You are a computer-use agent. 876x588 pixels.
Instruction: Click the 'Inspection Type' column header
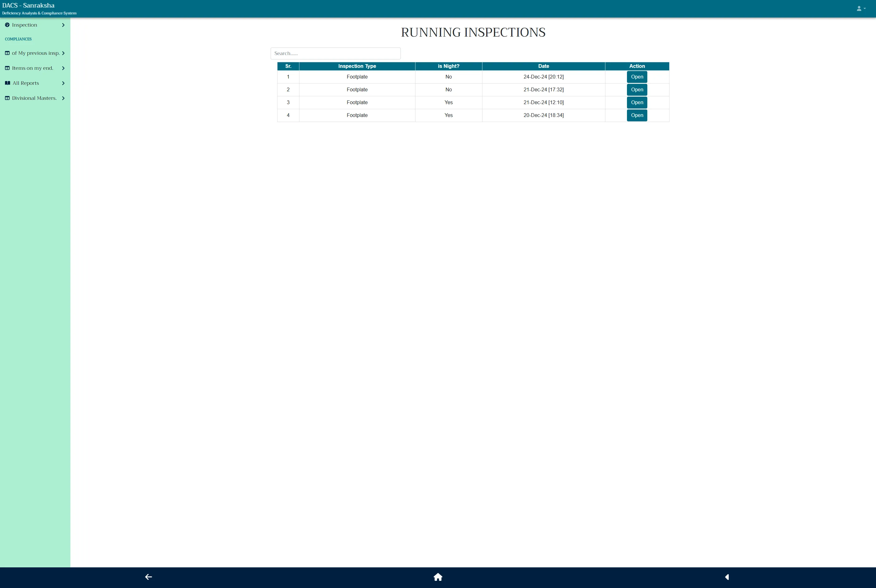click(357, 66)
